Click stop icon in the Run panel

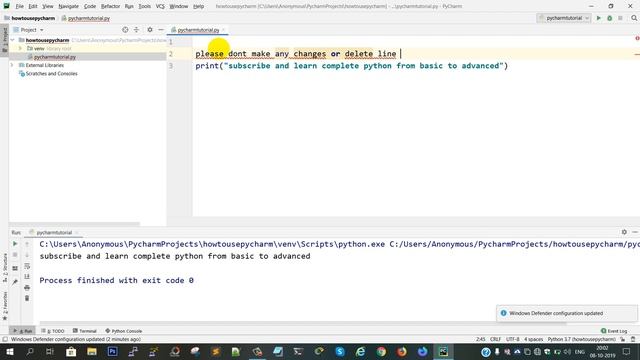pos(15,255)
